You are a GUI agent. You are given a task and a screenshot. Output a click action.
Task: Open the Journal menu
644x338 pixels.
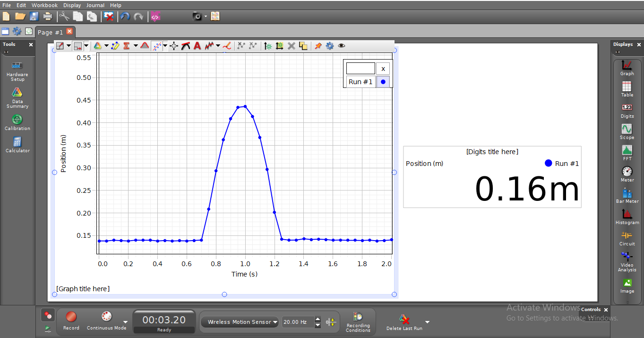click(95, 5)
